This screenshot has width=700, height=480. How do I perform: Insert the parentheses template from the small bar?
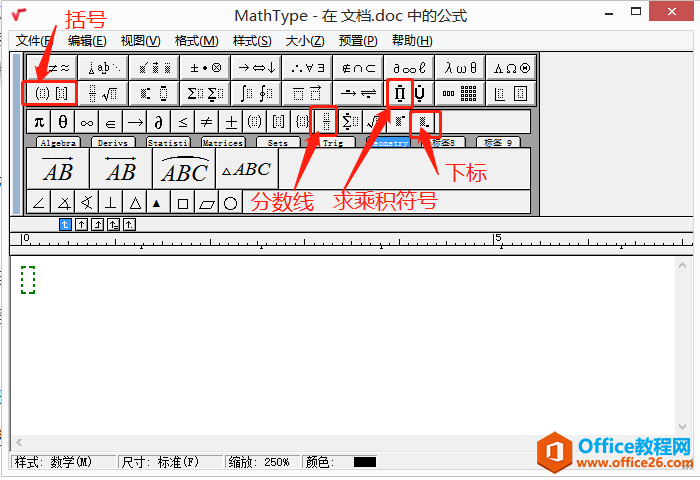254,121
